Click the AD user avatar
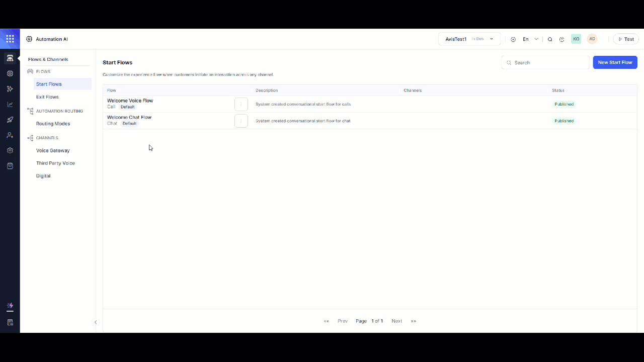644x362 pixels. [592, 39]
